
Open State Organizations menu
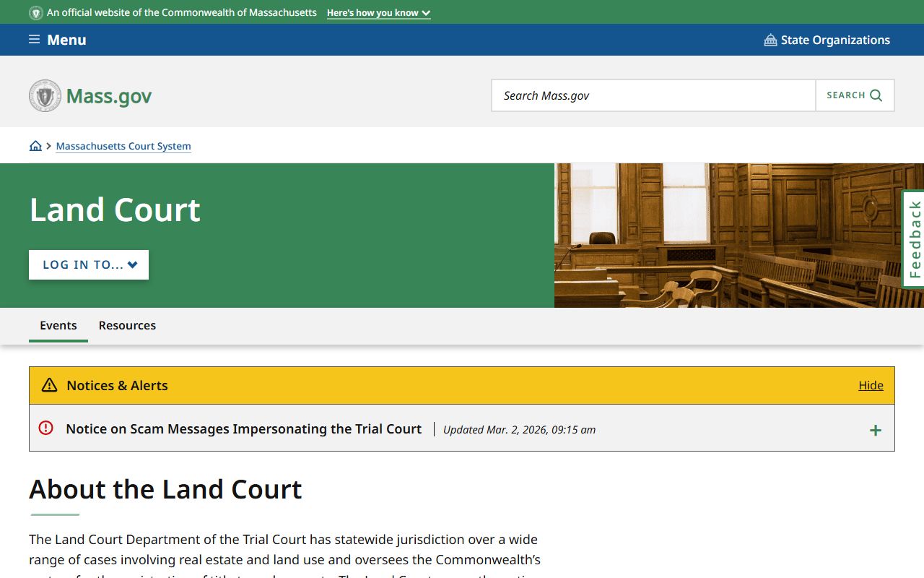point(827,40)
